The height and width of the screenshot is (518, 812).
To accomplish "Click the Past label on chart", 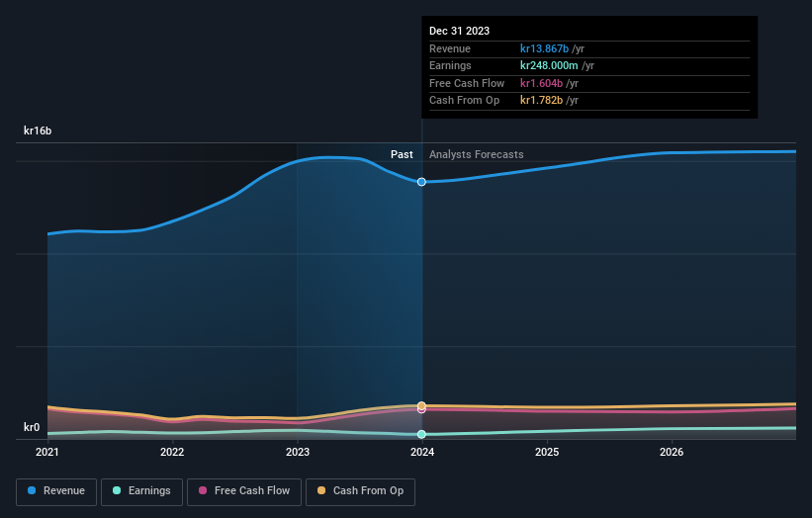I will 402,155.
